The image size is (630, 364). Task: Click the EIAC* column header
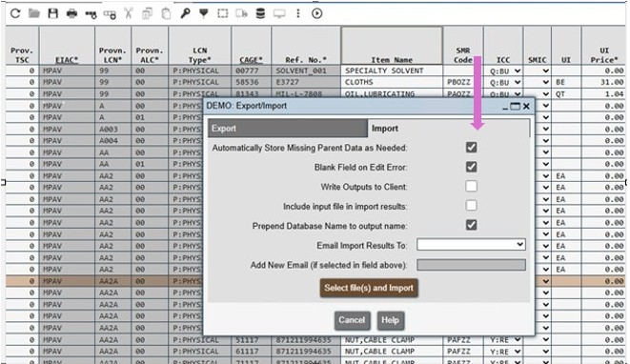(67, 46)
